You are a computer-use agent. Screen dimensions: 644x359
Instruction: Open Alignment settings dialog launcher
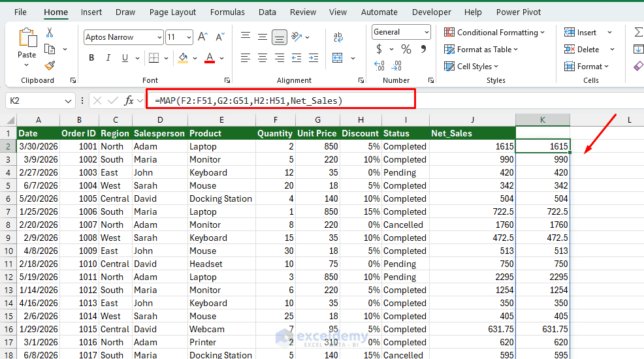361,80
